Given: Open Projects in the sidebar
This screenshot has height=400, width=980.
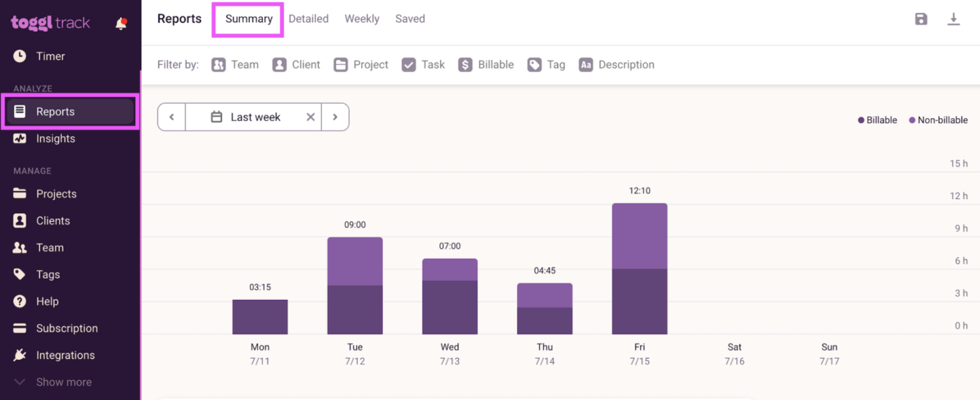Looking at the screenshot, I should click(x=56, y=194).
